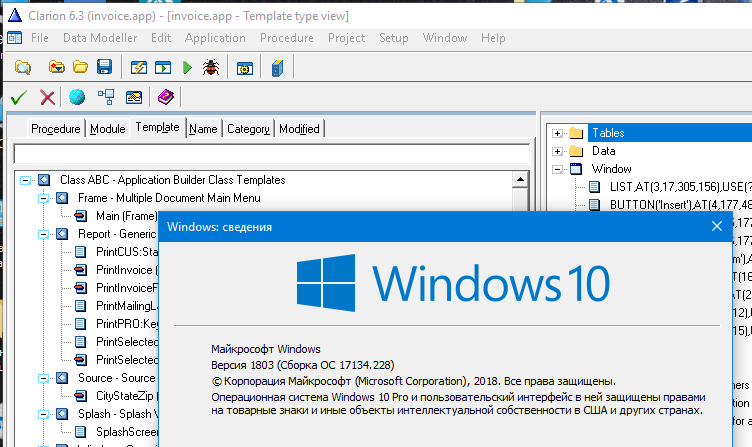Collapse the Class ABC templates node
752x447 pixels.
click(x=25, y=180)
